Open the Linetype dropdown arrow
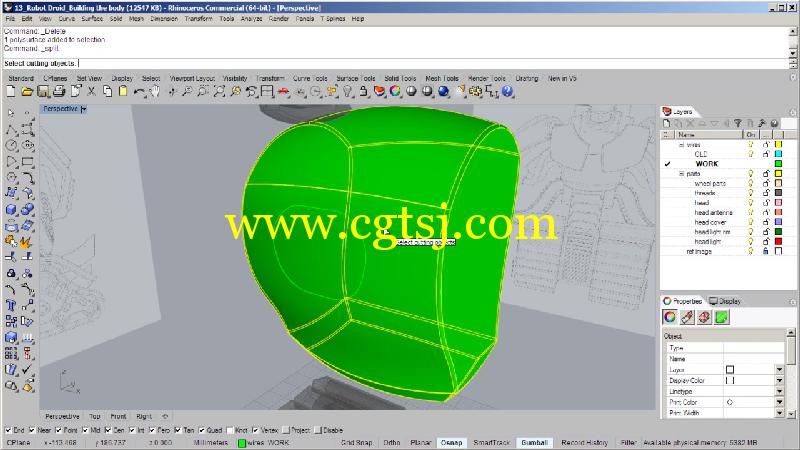Image resolution: width=800 pixels, height=450 pixels. pyautogui.click(x=779, y=391)
